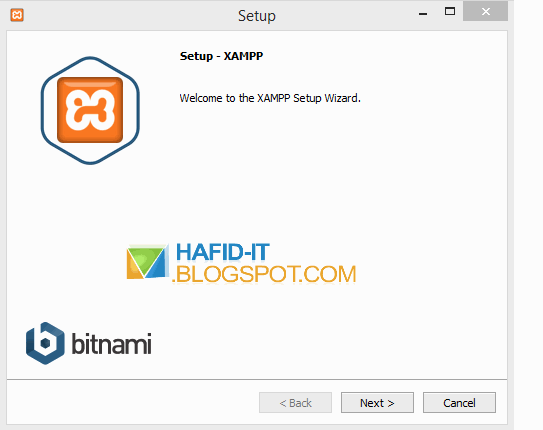Image resolution: width=543 pixels, height=430 pixels.
Task: Close the Setup window
Action: [x=486, y=11]
